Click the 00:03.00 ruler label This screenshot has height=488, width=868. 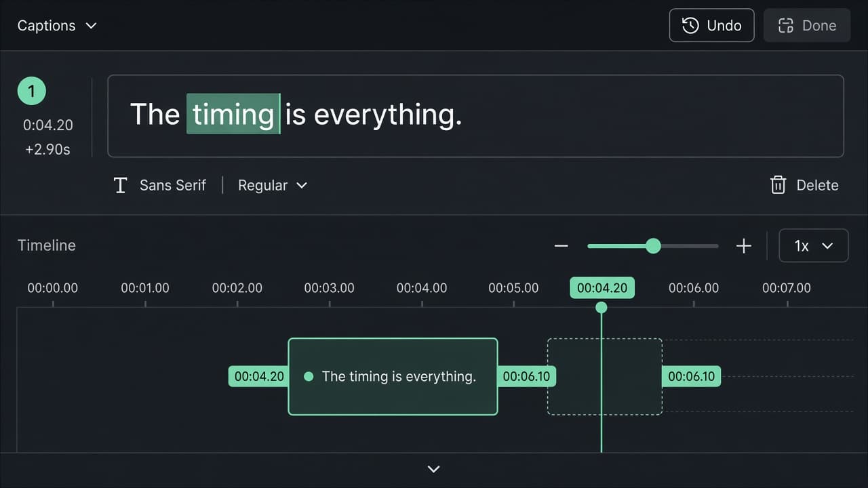tap(330, 287)
